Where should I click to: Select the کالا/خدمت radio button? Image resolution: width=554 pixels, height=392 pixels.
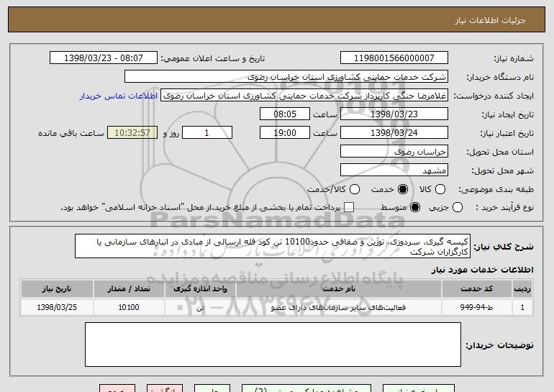coord(355,189)
